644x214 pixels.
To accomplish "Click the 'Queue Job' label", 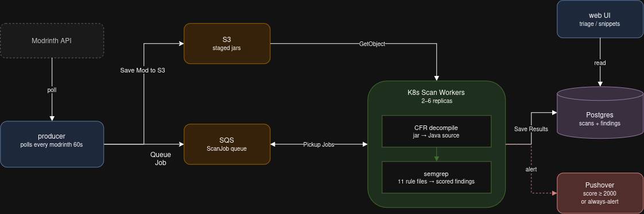I will click(160, 158).
